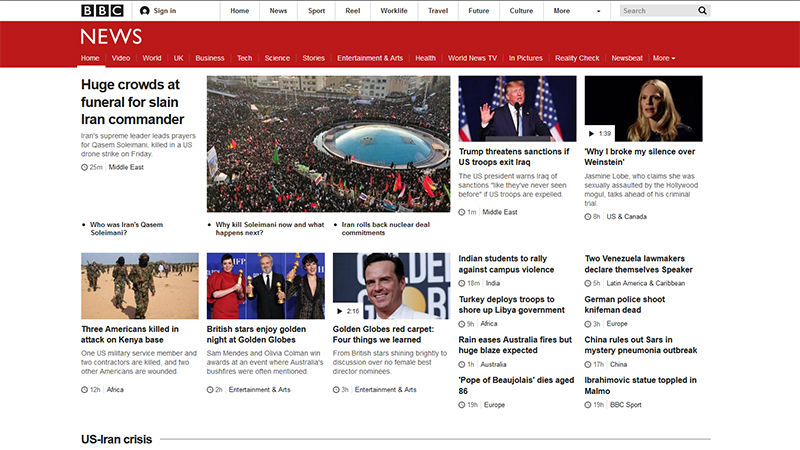This screenshot has height=450, width=800.
Task: Open British stars enjoy golden night headline
Action: coord(256,334)
